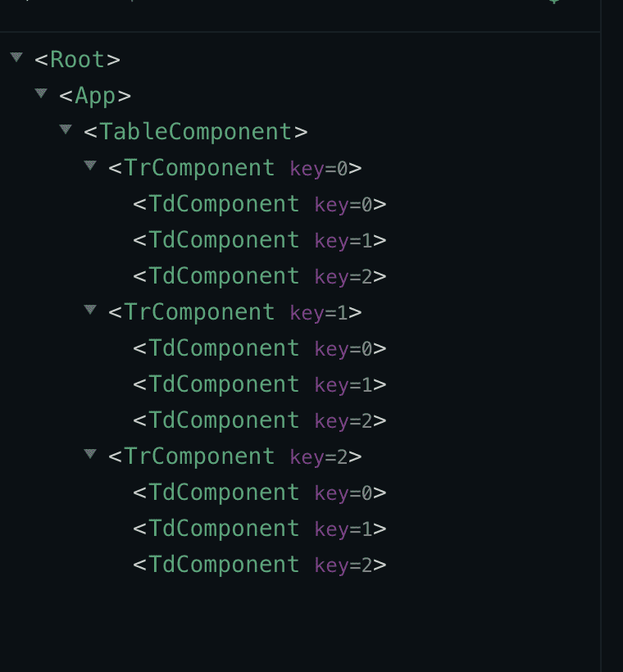Collapse the TableComponent tree arrow
This screenshot has height=672, width=623.
click(66, 129)
